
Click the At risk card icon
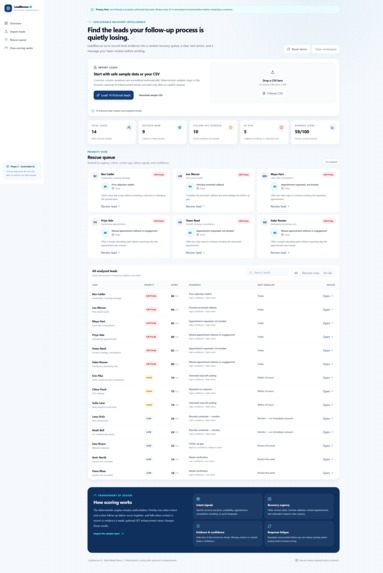(x=281, y=128)
